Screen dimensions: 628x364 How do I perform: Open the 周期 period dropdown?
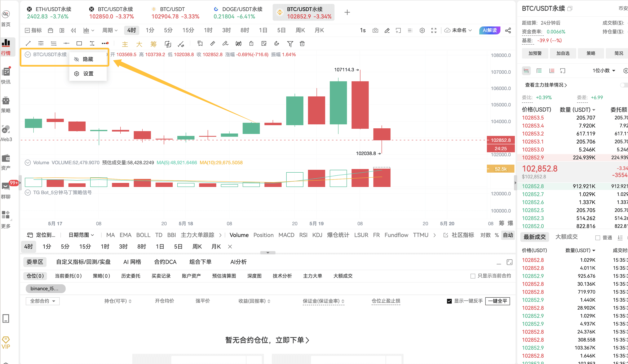[110, 30]
